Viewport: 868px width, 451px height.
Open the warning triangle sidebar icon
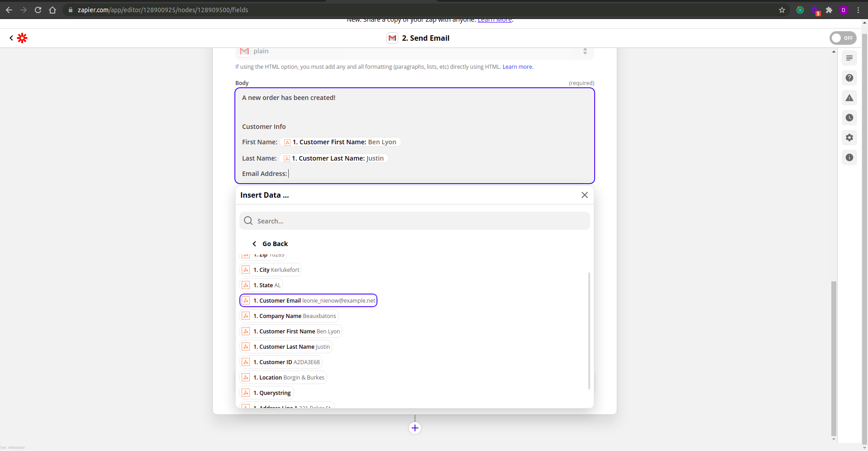coord(849,98)
